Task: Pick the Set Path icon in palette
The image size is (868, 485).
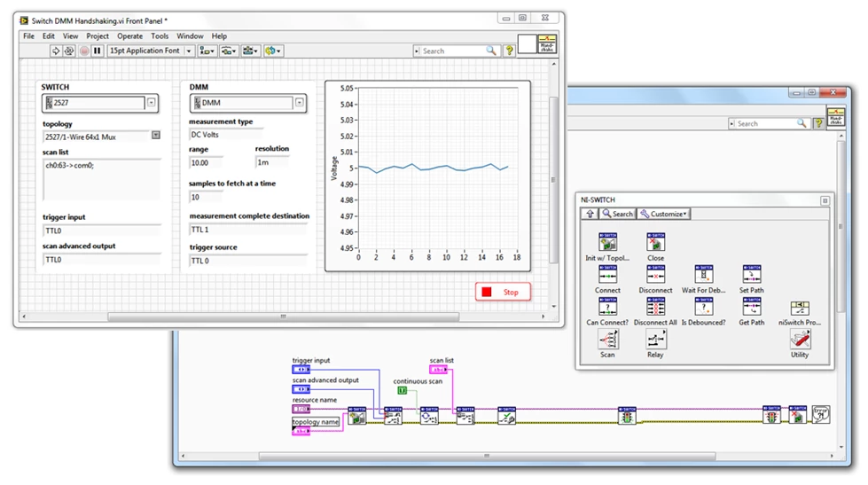Action: click(x=751, y=275)
